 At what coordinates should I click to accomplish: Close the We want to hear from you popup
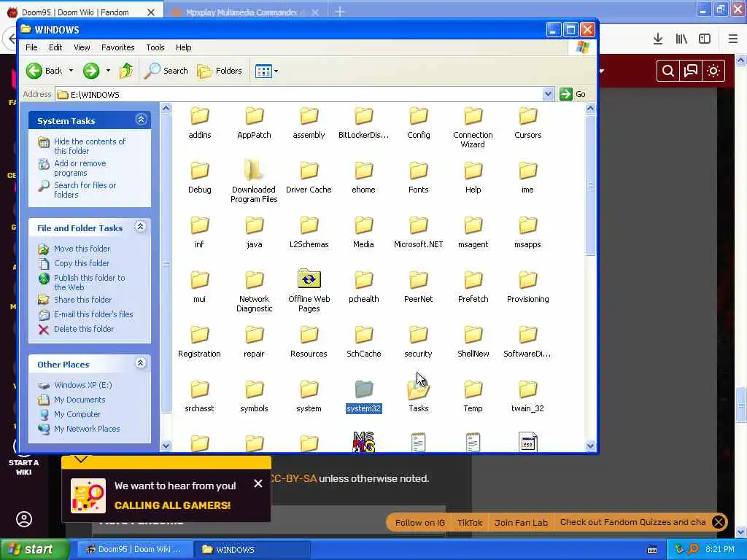pos(258,484)
